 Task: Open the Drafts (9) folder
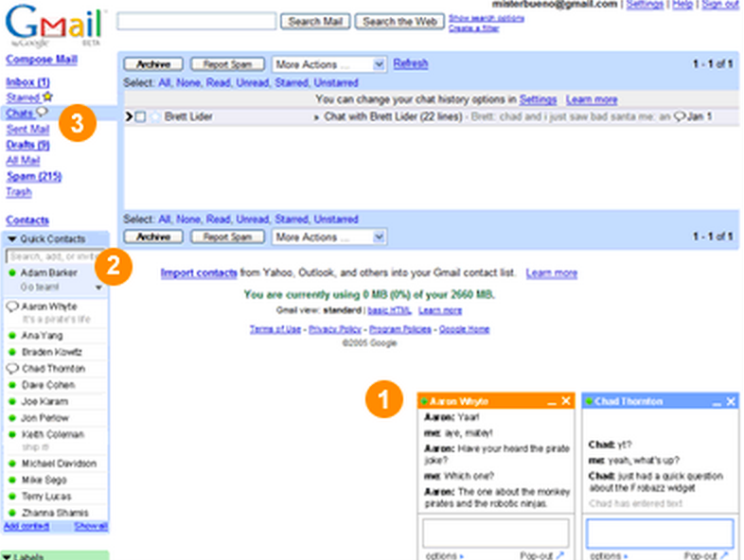click(27, 145)
